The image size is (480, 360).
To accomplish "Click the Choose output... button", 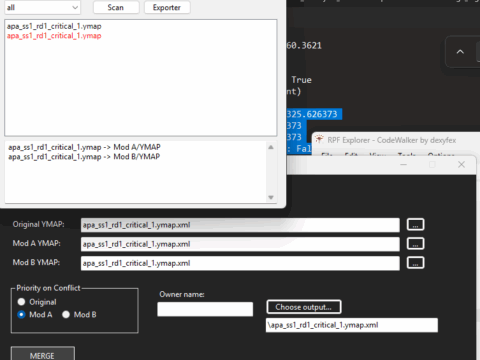I will coord(304,307).
